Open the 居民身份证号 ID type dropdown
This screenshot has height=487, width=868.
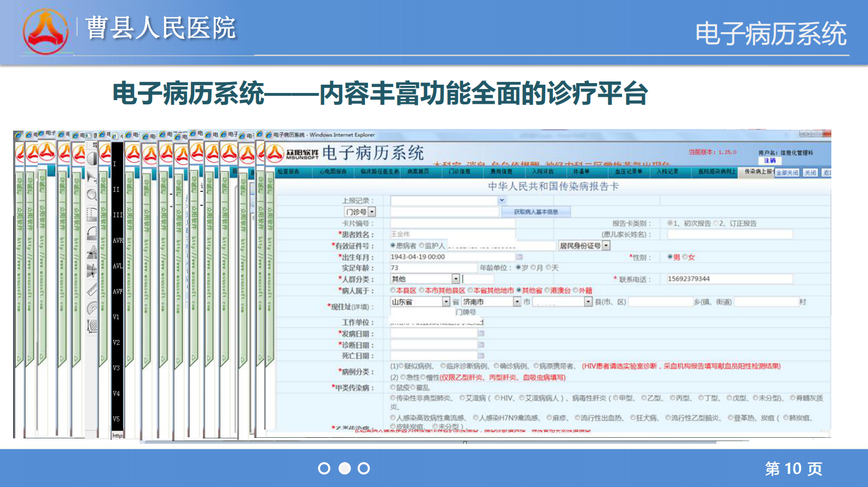(x=606, y=246)
